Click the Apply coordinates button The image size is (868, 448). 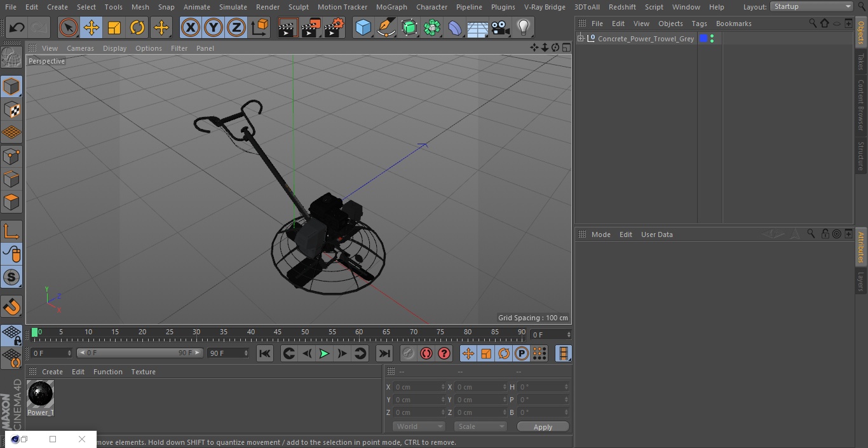coord(543,426)
